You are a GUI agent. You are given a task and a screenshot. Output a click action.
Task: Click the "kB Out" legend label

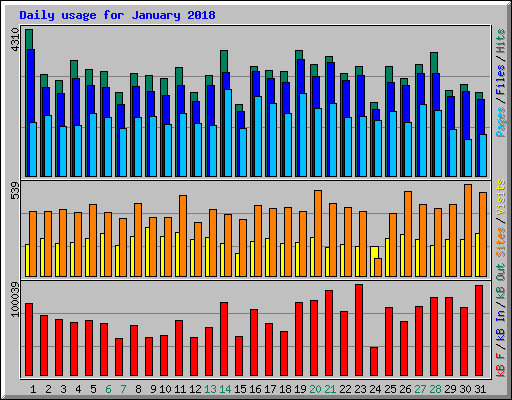(x=501, y=282)
